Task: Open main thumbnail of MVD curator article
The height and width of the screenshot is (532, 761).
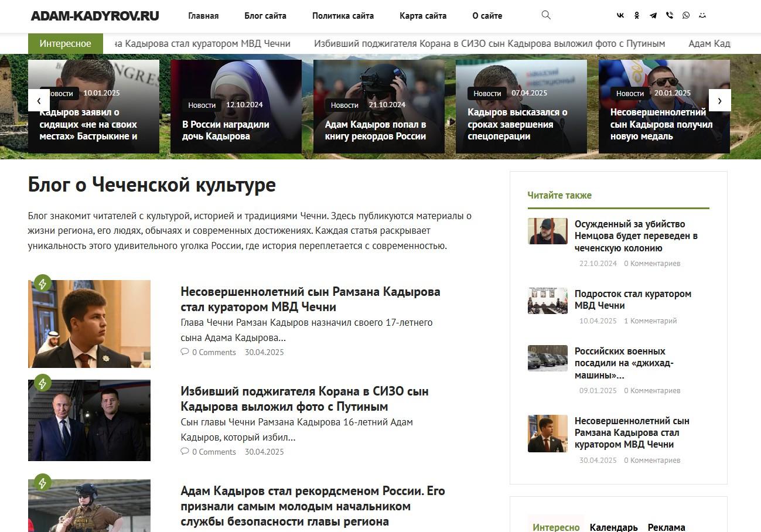Action: [89, 324]
